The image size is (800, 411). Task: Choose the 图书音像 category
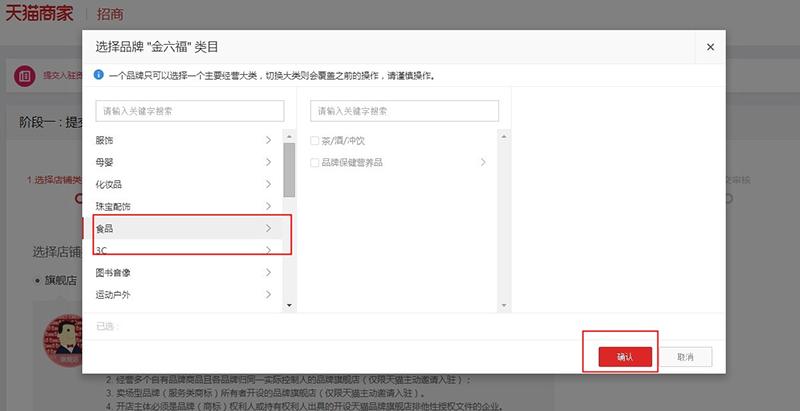[113, 272]
